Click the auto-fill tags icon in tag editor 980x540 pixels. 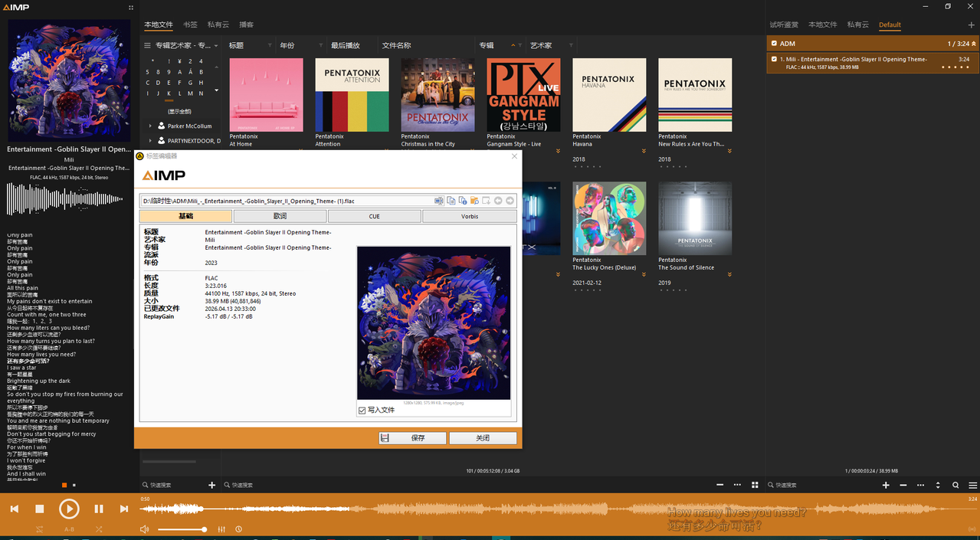pos(486,201)
